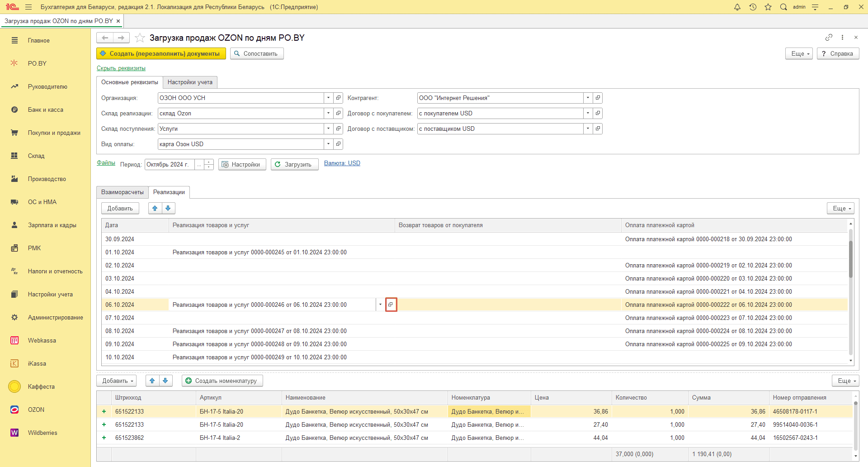Viewport: 868px width, 467px height.
Task: Open Вид оплаты open-object icon
Action: 338,144
